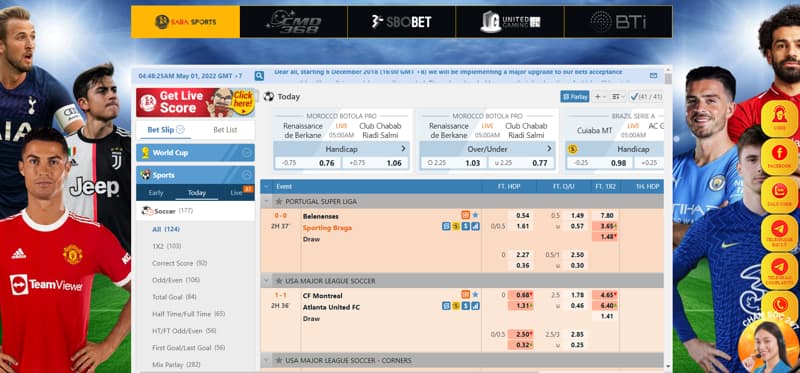Collapse the Sports panel in sidebar
This screenshot has height=373, width=800.
tap(247, 175)
